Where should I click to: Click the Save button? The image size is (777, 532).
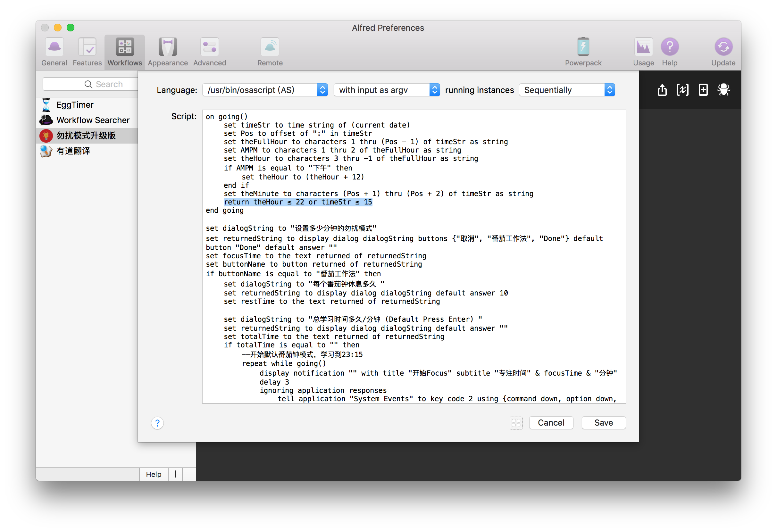(604, 423)
